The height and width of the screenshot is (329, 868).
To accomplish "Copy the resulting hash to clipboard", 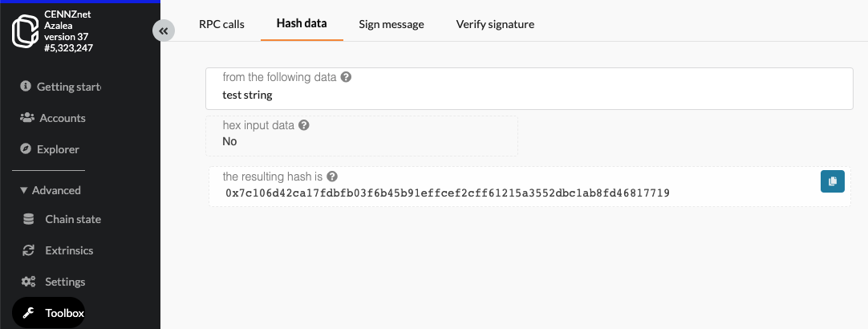I will 832,181.
